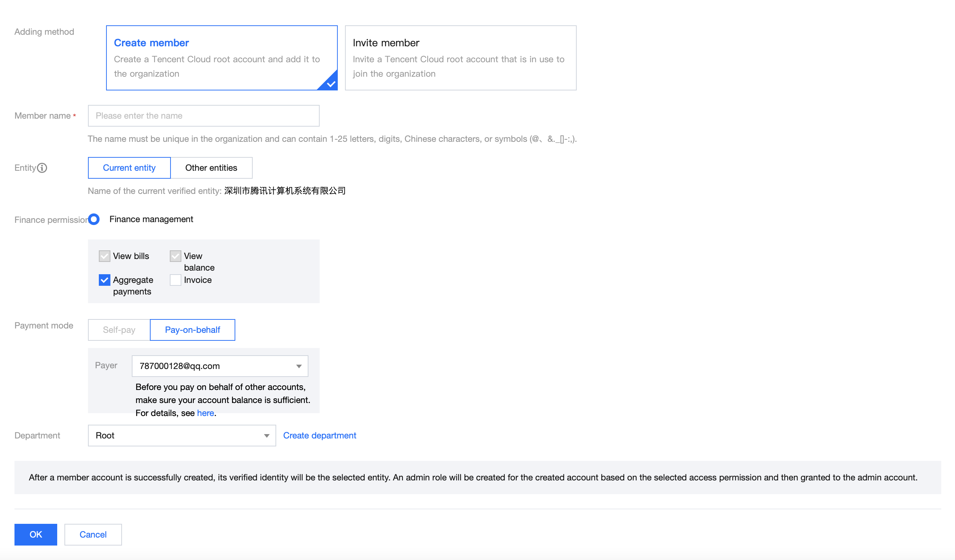Screen dimensions: 955x560
Task: Click the 'here' details link
Action: [x=205, y=413]
